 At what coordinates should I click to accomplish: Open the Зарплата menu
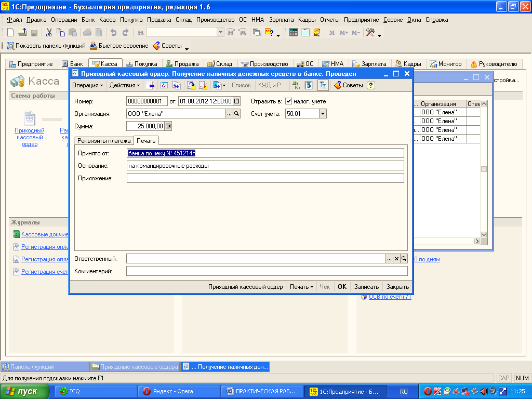pos(281,20)
